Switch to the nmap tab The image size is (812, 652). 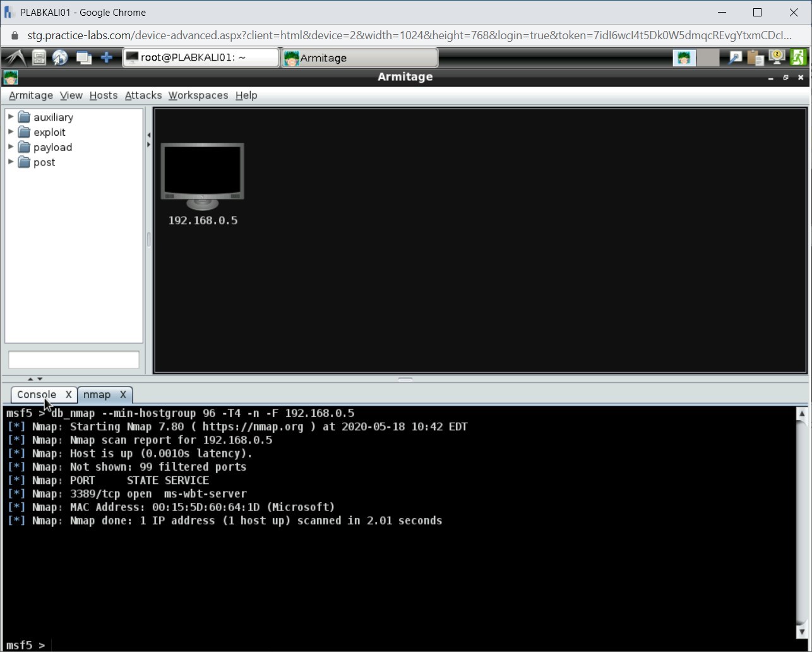(x=97, y=394)
